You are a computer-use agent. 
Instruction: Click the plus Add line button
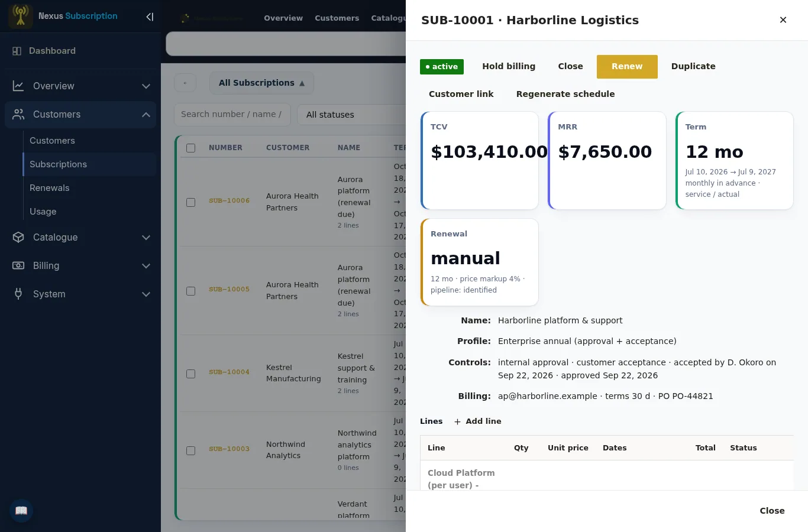coord(478,421)
